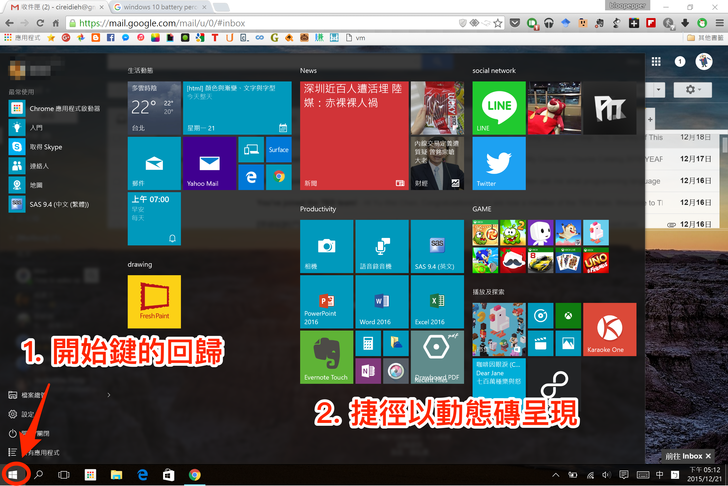Close the 前往 Inbox popup
Viewport: 728px width, 486px height.
[x=708, y=456]
